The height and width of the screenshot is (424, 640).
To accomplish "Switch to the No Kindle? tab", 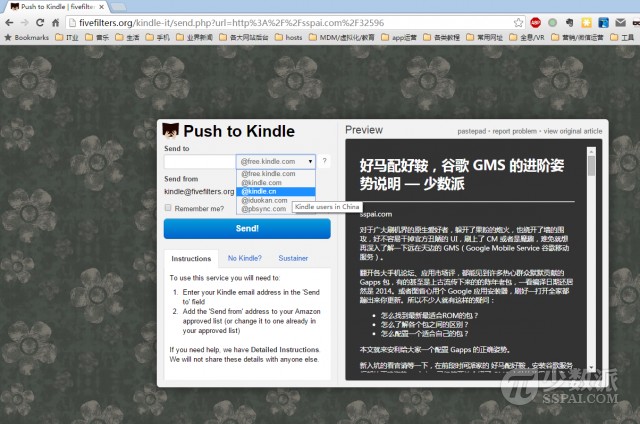I will pyautogui.click(x=244, y=258).
